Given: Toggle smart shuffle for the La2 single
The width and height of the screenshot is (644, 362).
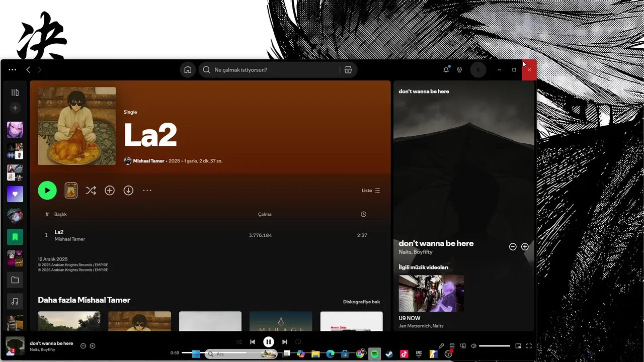Looking at the screenshot, I should 91,191.
